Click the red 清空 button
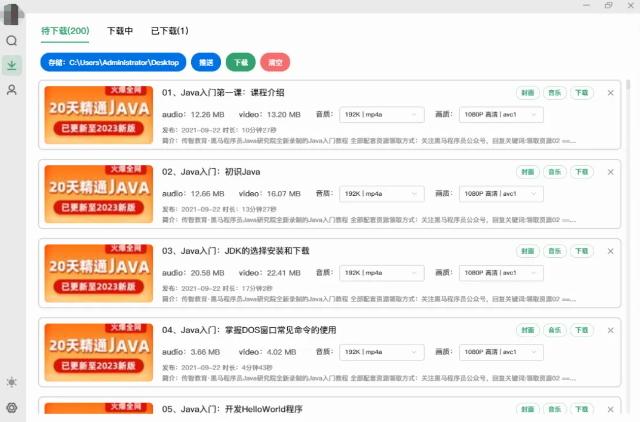The width and height of the screenshot is (640, 422). pos(275,62)
